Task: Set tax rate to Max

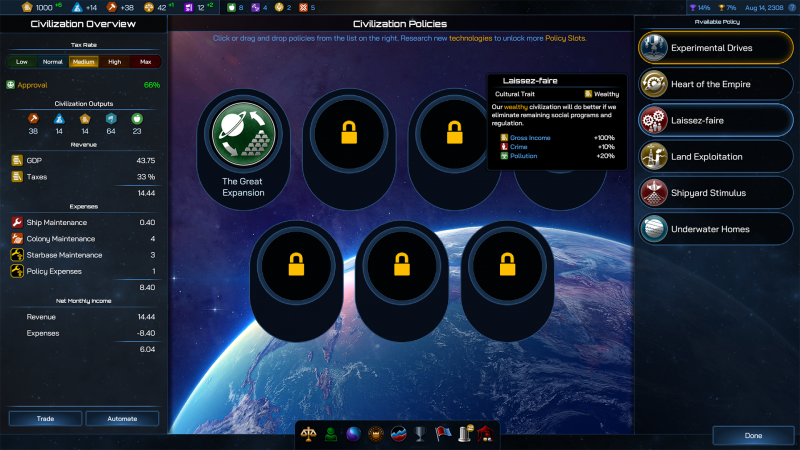Action: point(145,62)
